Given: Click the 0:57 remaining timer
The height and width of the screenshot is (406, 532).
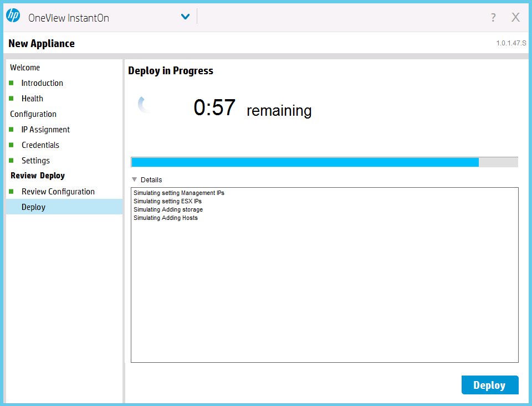Looking at the screenshot, I should coord(253,108).
